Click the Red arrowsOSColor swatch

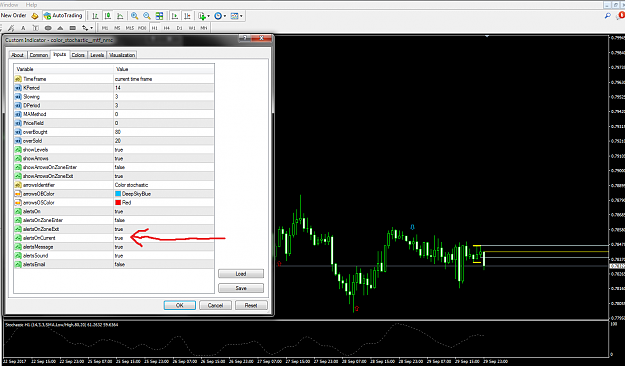point(118,203)
